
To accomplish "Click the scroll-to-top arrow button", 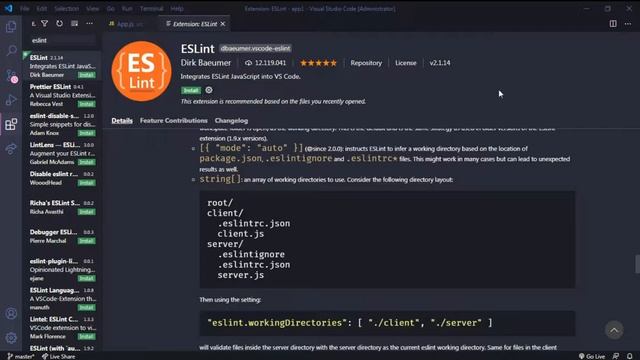I will click(614, 330).
